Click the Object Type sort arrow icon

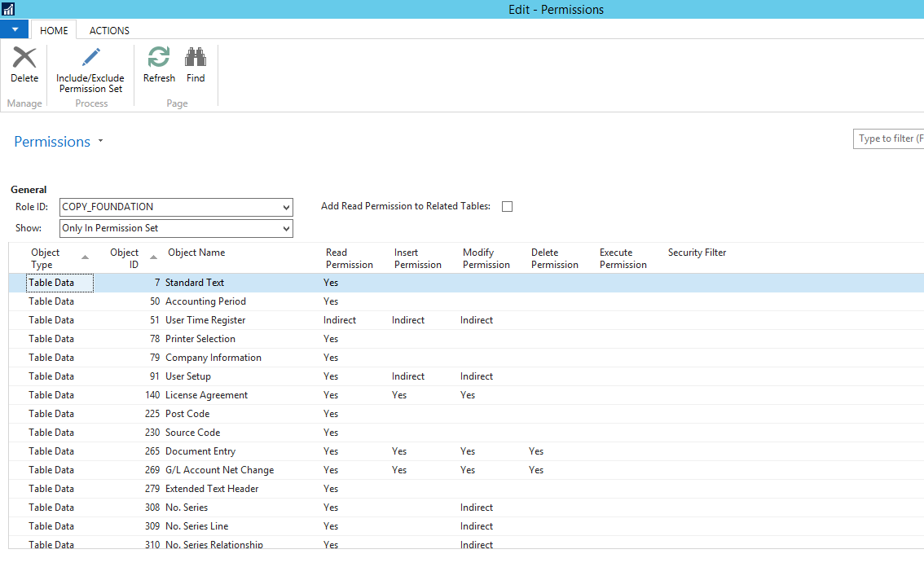tap(86, 257)
